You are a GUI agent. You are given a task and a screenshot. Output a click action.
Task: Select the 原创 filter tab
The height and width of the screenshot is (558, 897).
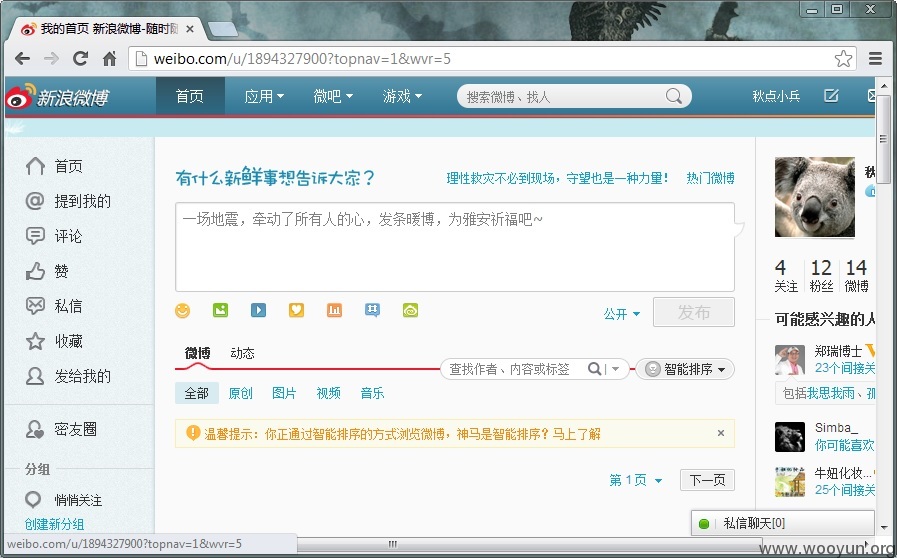(x=240, y=393)
